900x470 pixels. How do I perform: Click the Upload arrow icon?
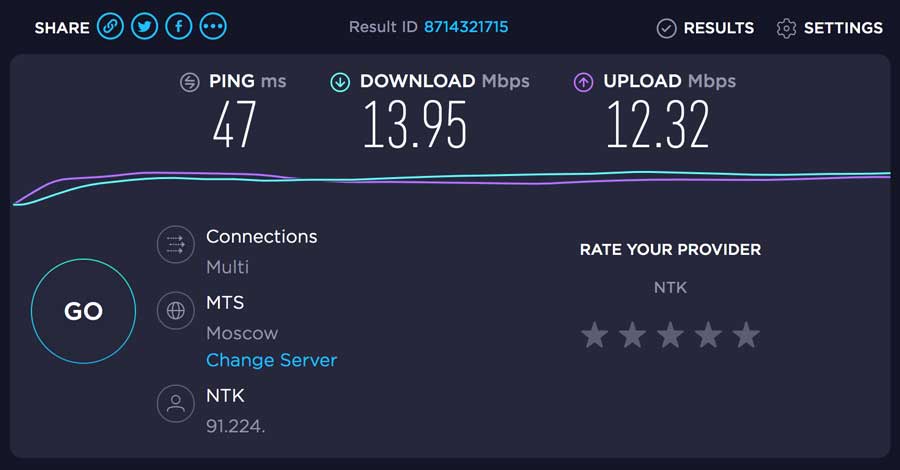pyautogui.click(x=584, y=83)
